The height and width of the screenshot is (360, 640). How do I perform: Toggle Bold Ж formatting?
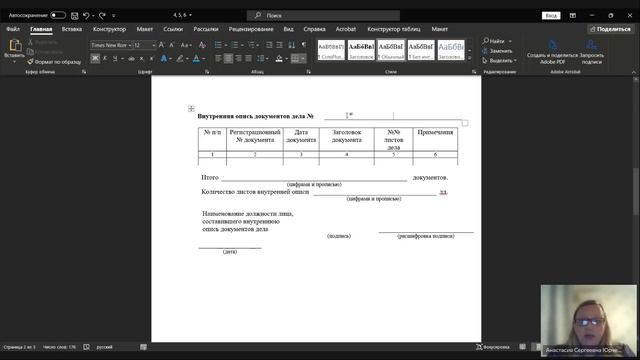coord(95,59)
